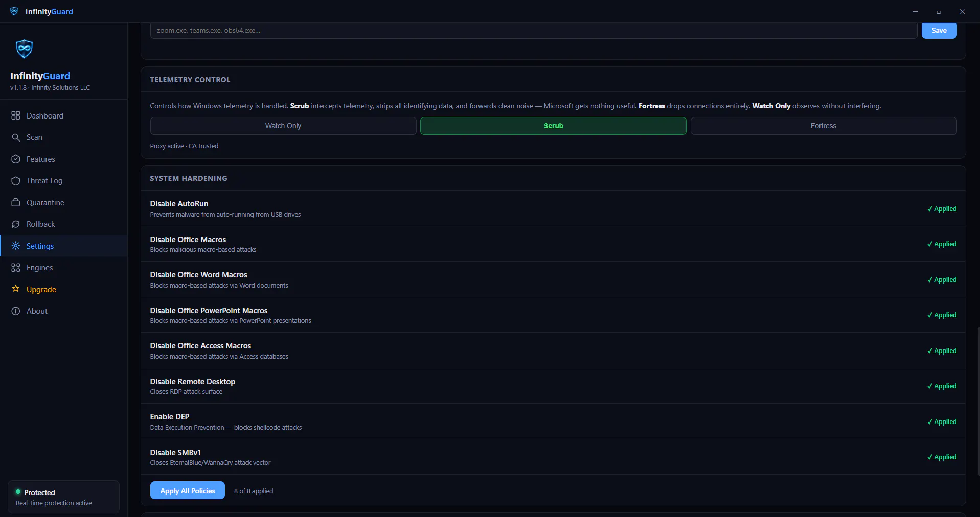Click Applied status for PowerPoint Macros
The height and width of the screenshot is (517, 980).
942,315
